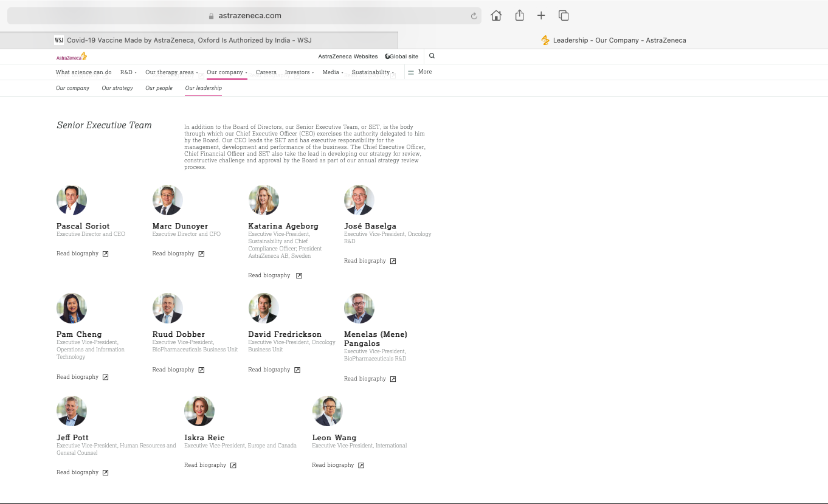Click Marc Dunoyer's portrait photo
The height and width of the screenshot is (504, 828).
click(168, 200)
